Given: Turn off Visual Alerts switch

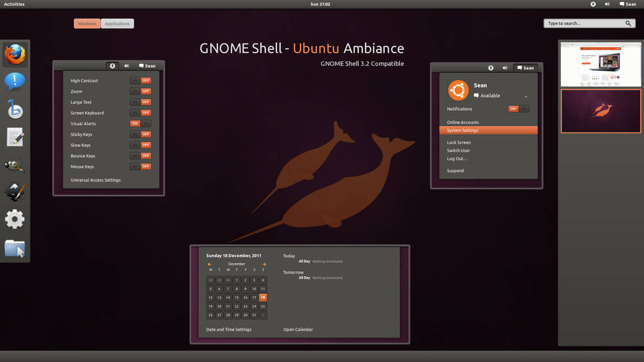Looking at the screenshot, I should tap(140, 123).
